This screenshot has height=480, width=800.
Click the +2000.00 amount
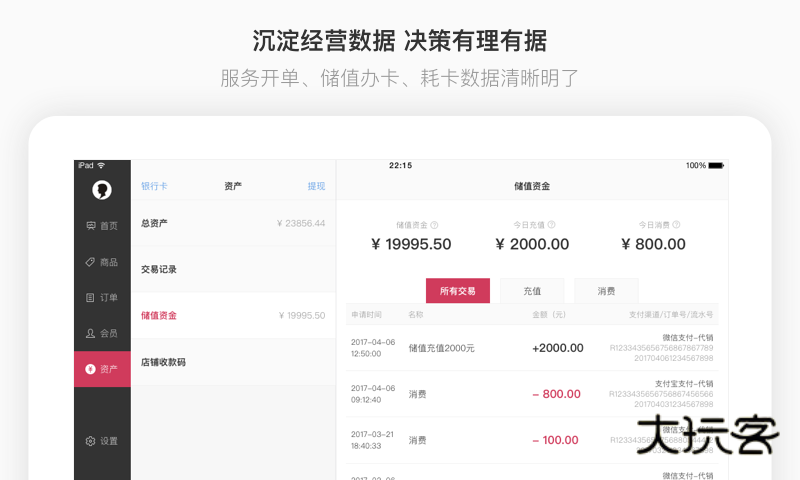[558, 348]
